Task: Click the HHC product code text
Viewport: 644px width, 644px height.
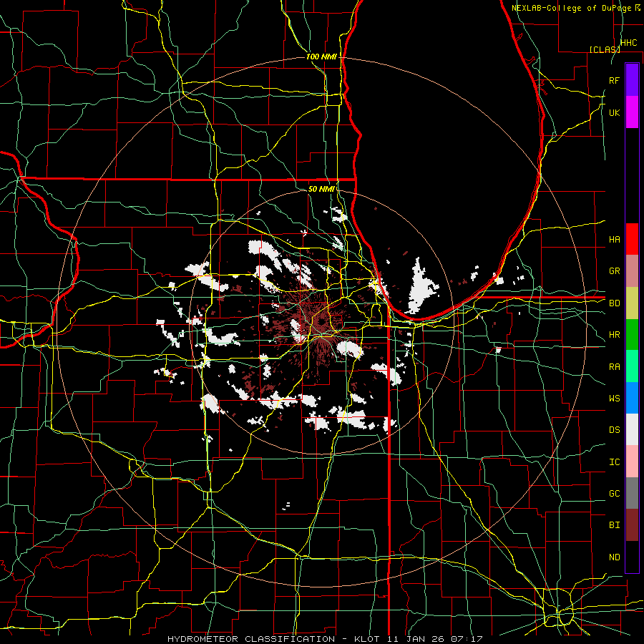Action: pos(628,43)
